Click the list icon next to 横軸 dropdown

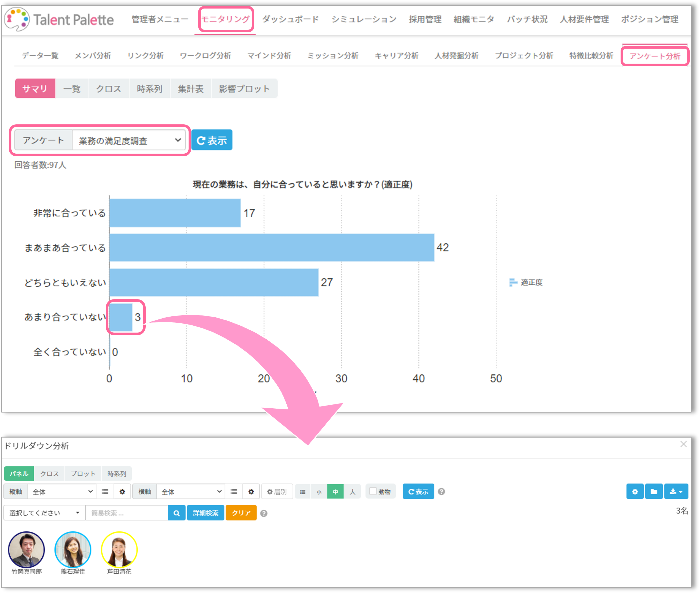[234, 492]
